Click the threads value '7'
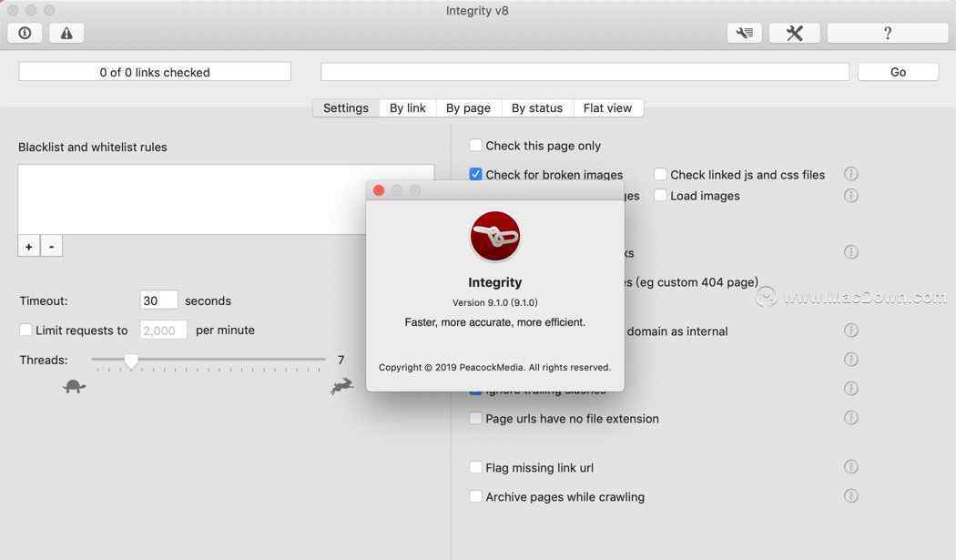 pyautogui.click(x=341, y=360)
